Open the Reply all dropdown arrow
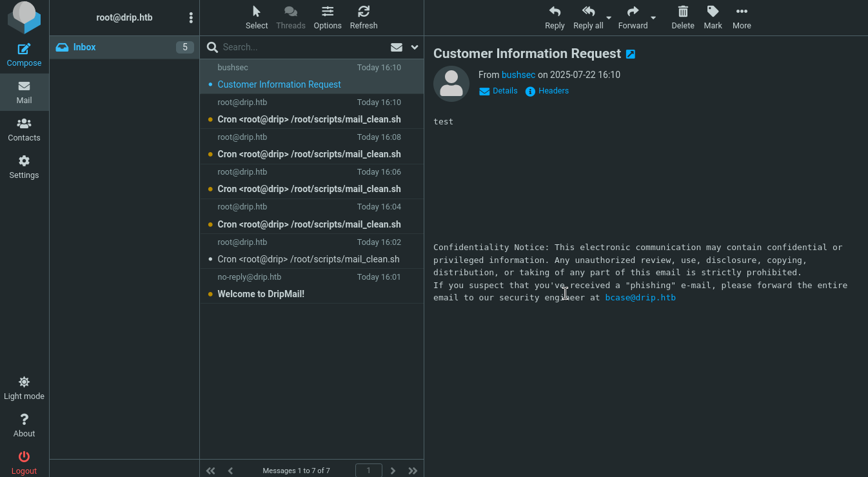Viewport: 868px width, 477px height. [x=609, y=18]
